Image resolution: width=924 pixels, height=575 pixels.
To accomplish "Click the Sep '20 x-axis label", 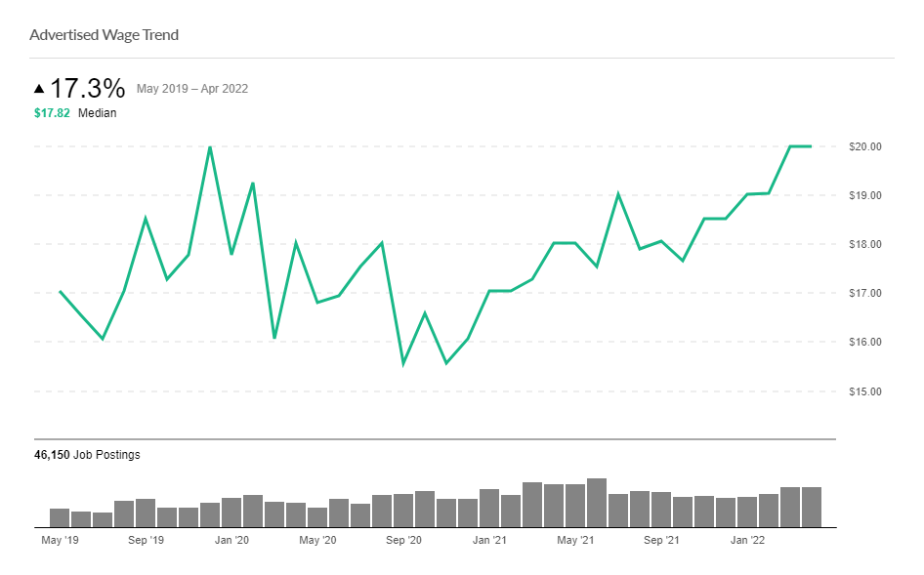I will 403,539.
